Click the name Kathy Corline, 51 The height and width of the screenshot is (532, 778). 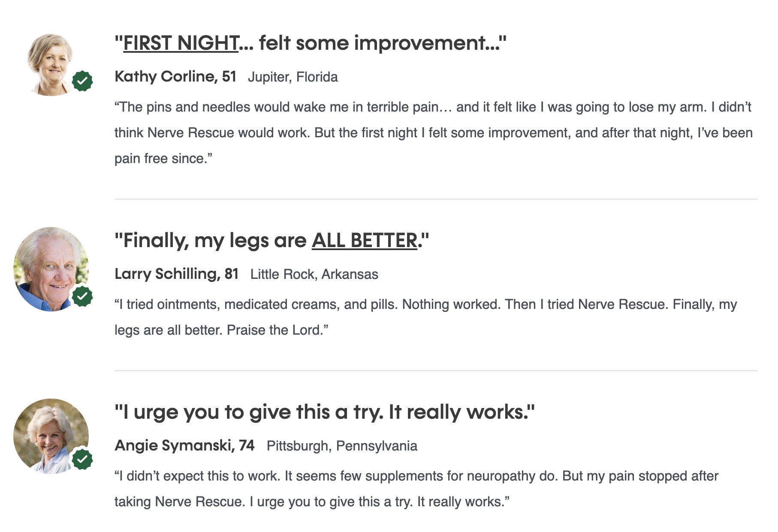(175, 77)
